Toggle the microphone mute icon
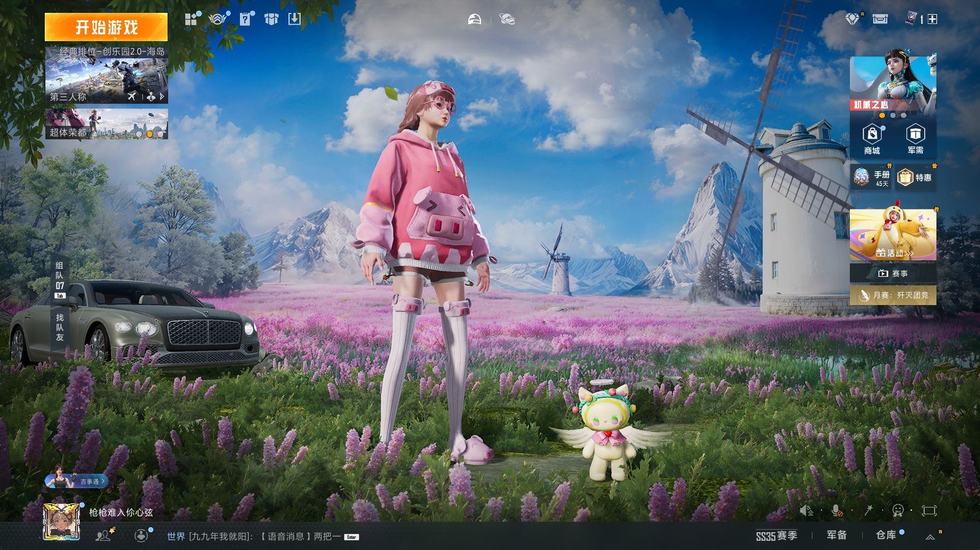The image size is (980, 550). 836,510
